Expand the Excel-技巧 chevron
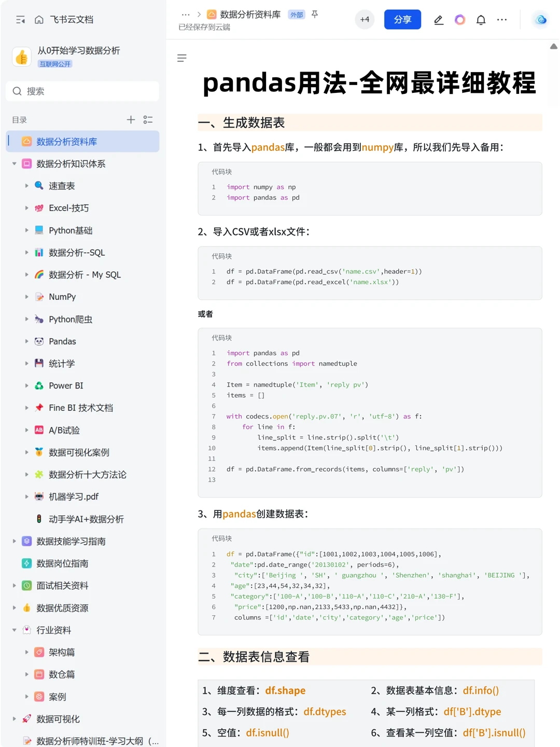 point(27,208)
